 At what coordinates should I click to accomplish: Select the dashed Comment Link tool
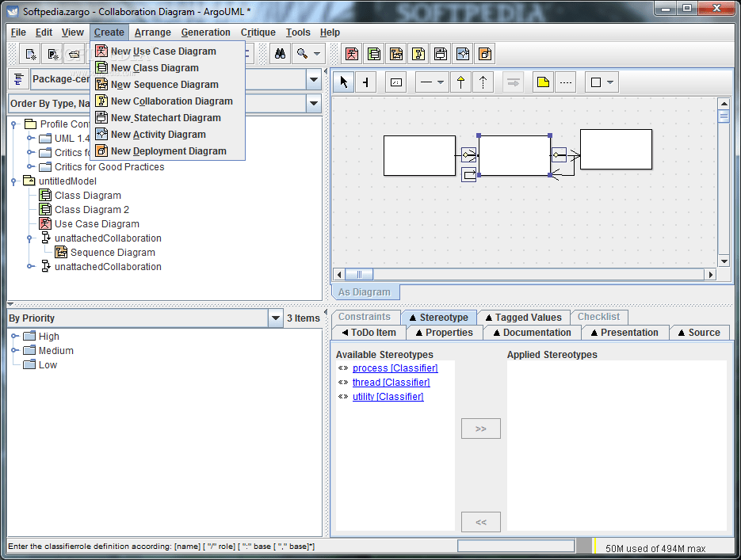click(x=565, y=82)
